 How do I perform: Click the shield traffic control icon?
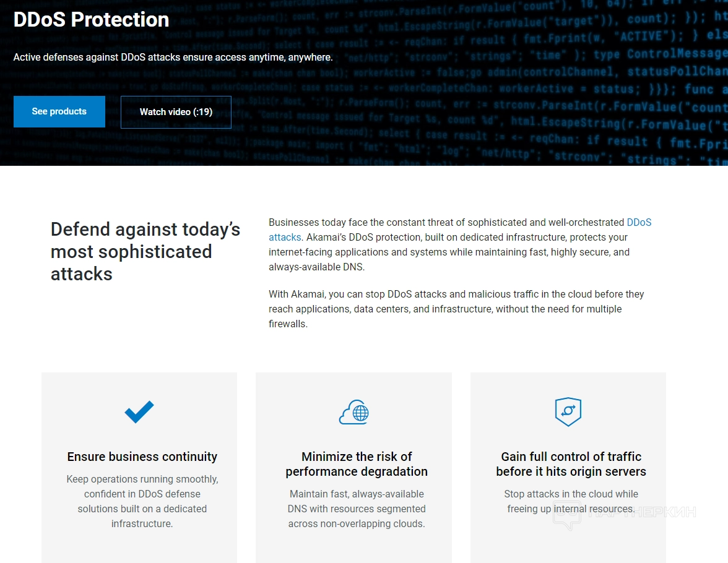568,411
